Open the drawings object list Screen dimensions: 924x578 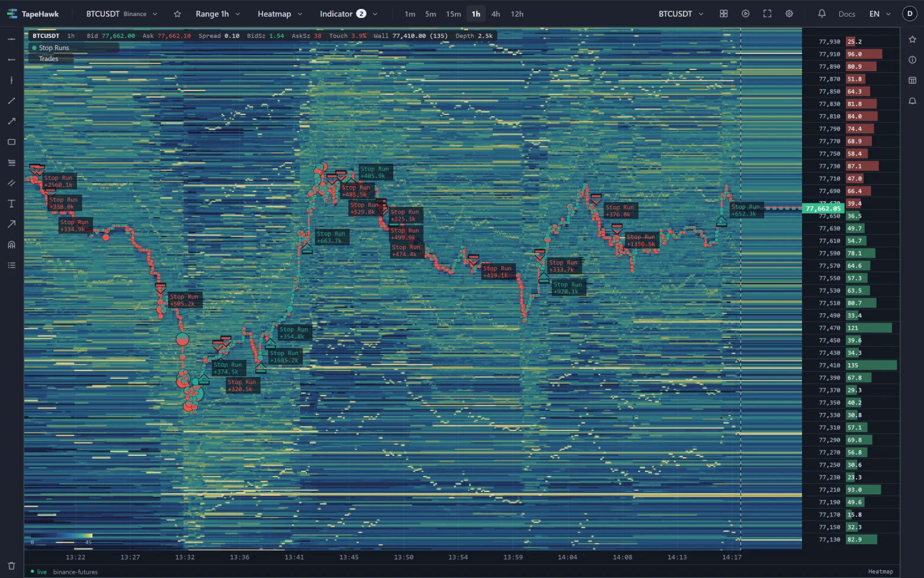[11, 265]
